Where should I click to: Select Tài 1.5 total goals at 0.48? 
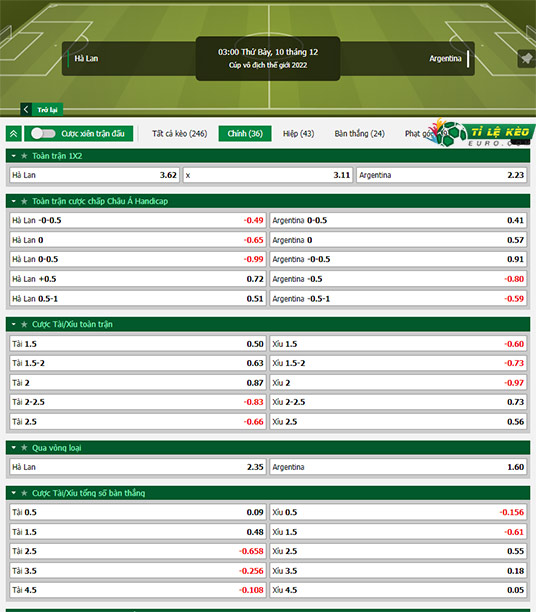coord(137,532)
